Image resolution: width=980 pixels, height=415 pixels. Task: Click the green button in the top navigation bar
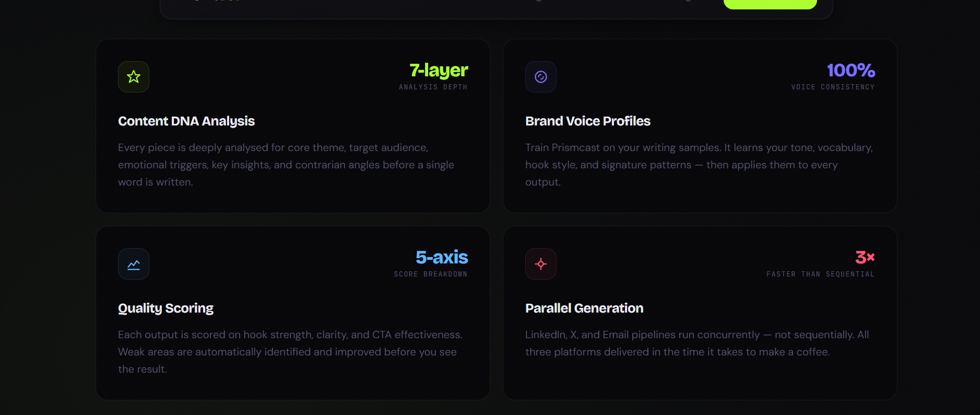pyautogui.click(x=770, y=4)
